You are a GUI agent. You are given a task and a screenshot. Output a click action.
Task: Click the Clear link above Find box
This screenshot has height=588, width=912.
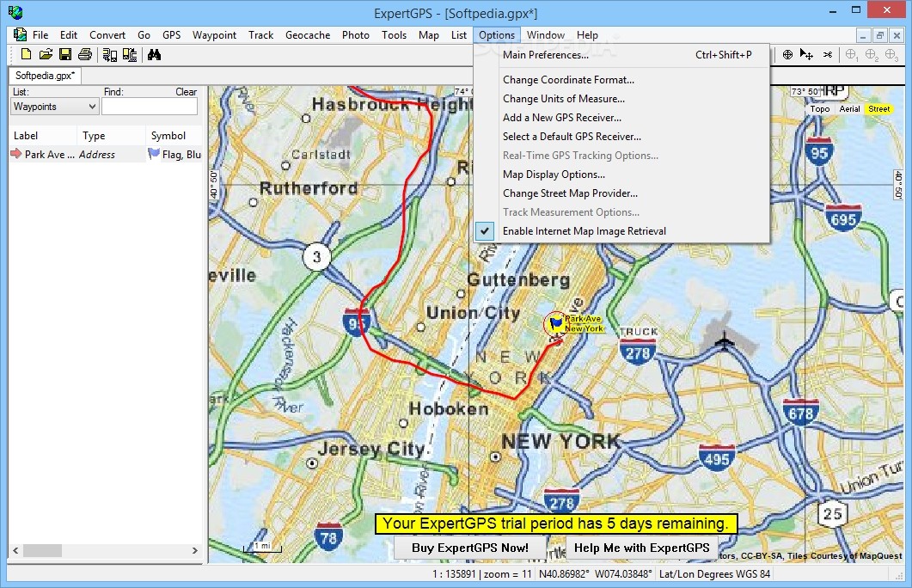click(x=187, y=92)
